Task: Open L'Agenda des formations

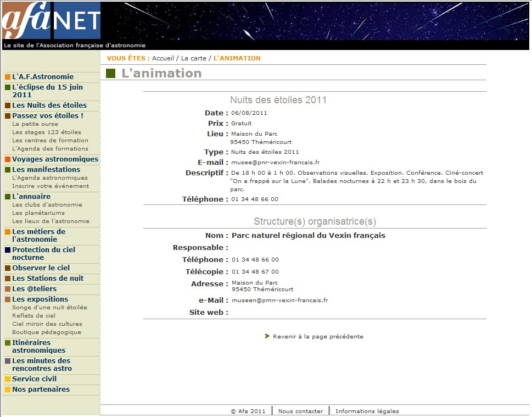Action: point(50,149)
